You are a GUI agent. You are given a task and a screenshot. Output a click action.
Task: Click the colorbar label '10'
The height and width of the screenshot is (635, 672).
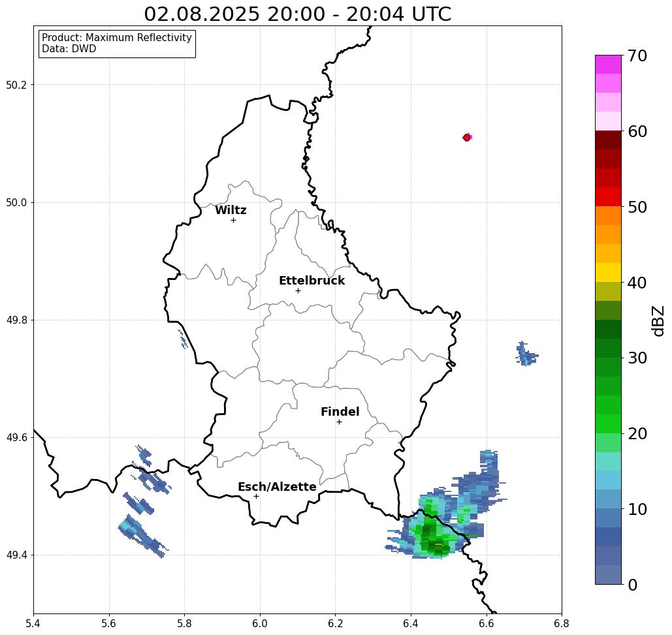click(x=637, y=509)
